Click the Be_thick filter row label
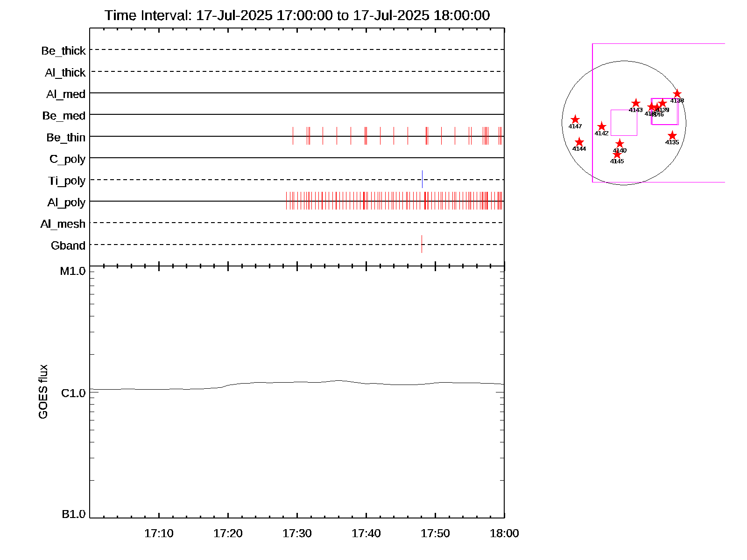This screenshot has height=560, width=747. [x=63, y=50]
